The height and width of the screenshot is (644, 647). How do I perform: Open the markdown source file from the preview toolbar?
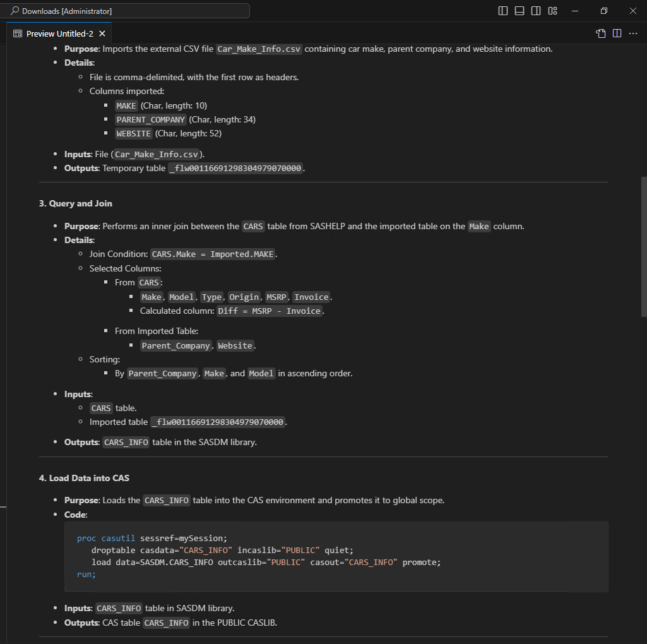600,33
